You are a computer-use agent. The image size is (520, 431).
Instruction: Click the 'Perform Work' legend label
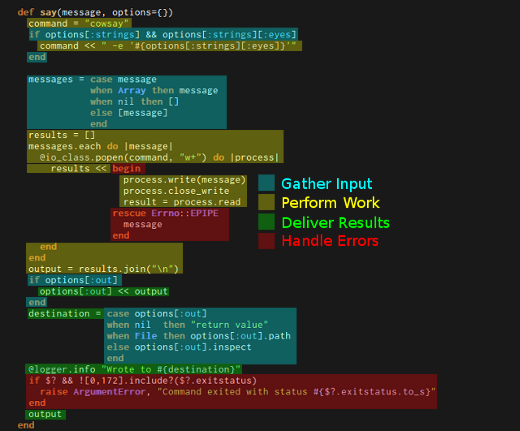point(330,203)
